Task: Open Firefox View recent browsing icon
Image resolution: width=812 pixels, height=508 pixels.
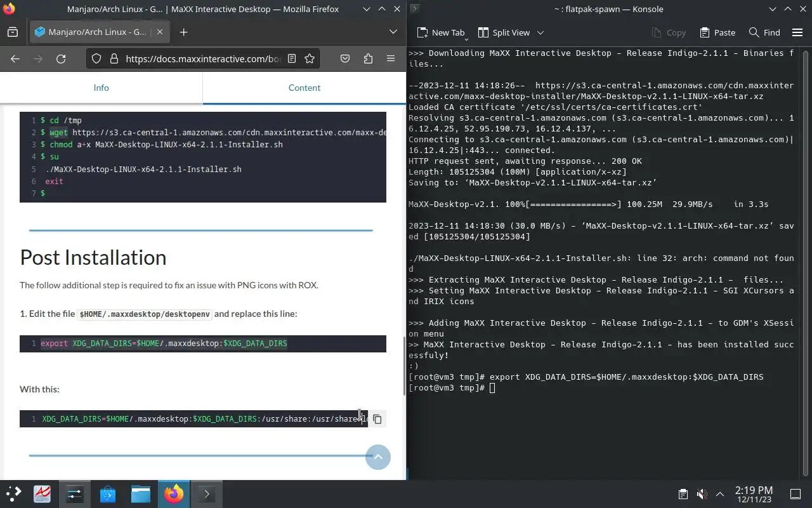Action: [x=13, y=32]
